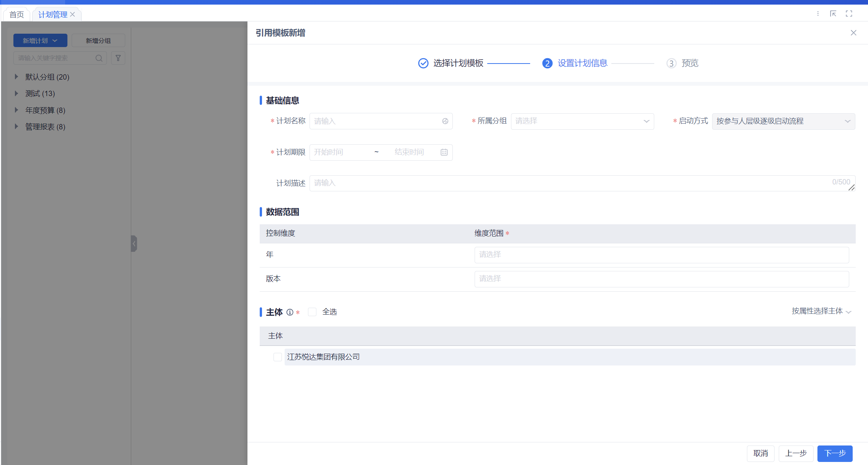Open the 所属分组 dropdown
The width and height of the screenshot is (868, 465).
coord(582,121)
